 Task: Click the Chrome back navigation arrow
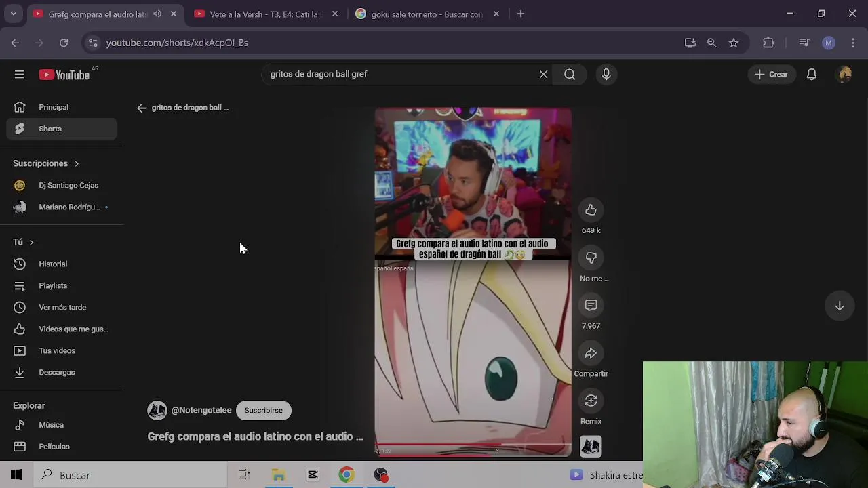pos(15,43)
